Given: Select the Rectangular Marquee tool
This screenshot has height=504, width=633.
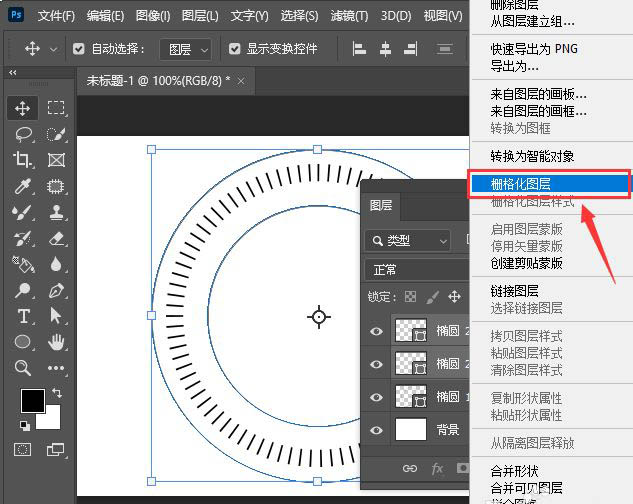Looking at the screenshot, I should (x=56, y=108).
